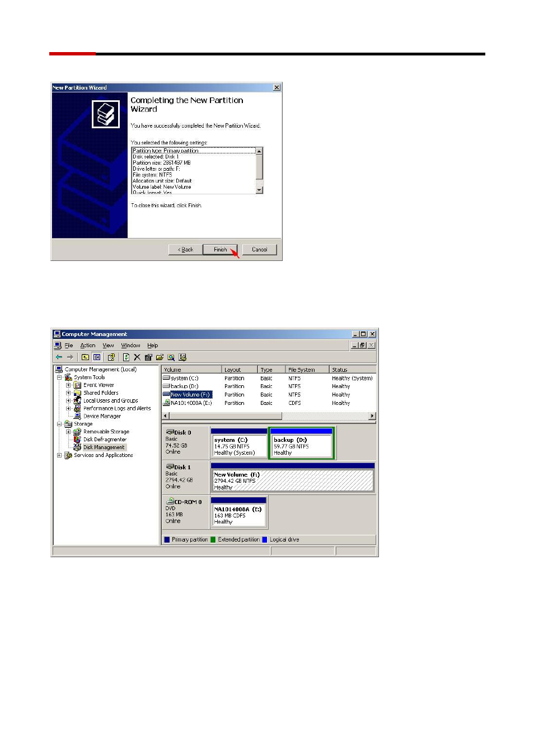Click the Shared Folders tree icon
The height and width of the screenshot is (756, 534).
pos(78,393)
